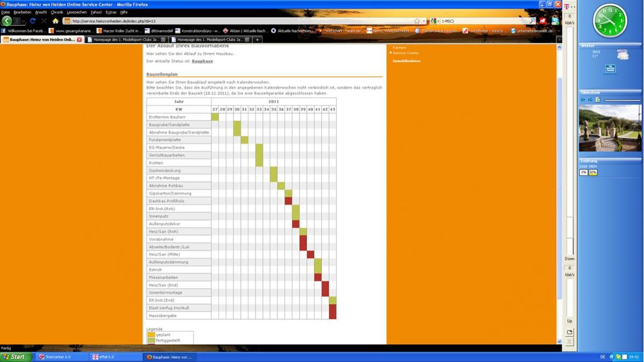Click the green browser back button
Viewport: 644px width, 362px height.
tap(7, 21)
